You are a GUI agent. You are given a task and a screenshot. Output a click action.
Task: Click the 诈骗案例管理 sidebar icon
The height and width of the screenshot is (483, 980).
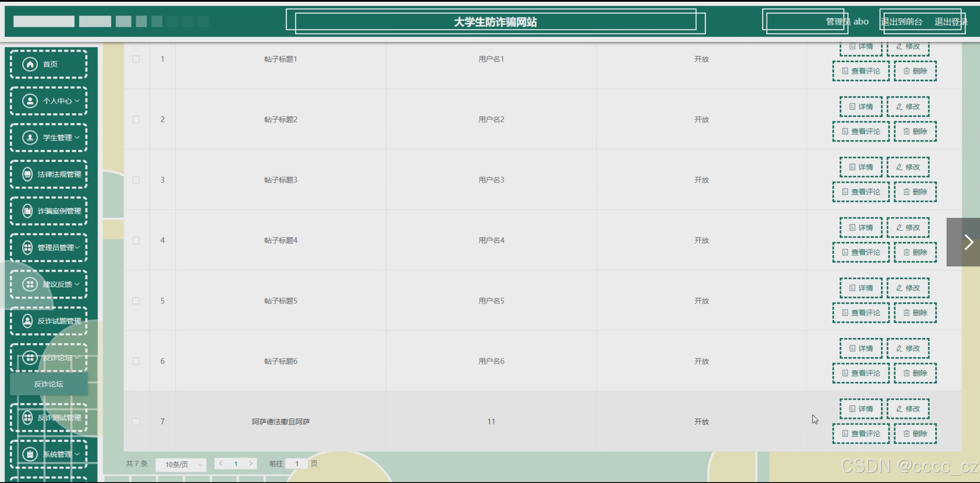(x=27, y=211)
